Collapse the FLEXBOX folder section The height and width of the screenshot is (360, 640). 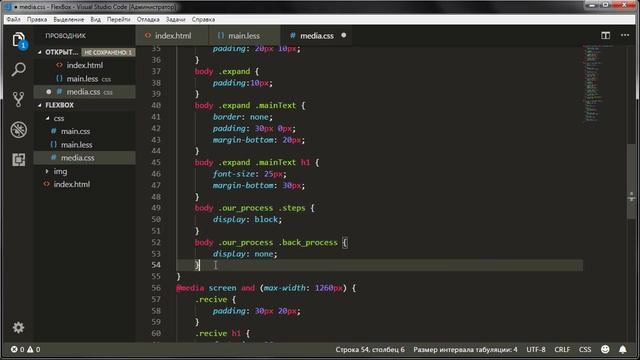coord(40,105)
